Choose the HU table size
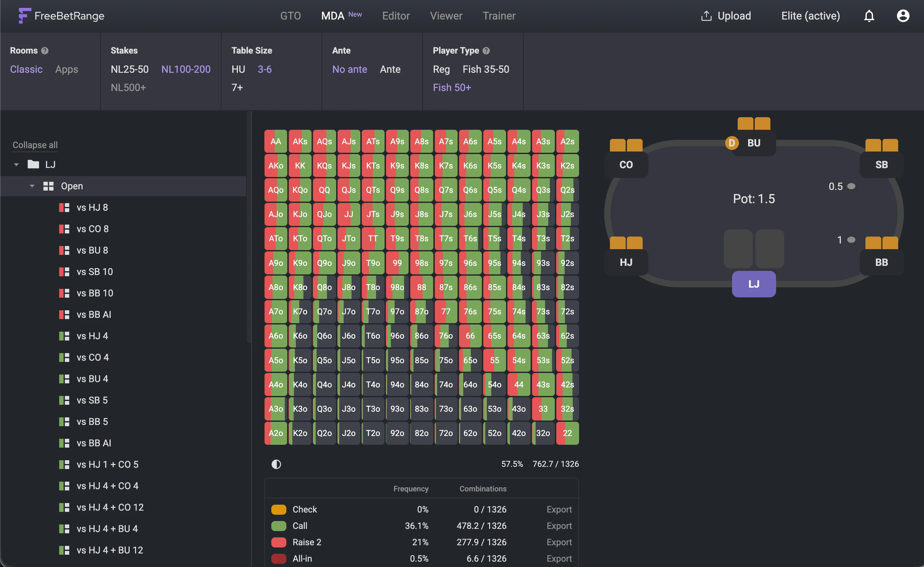924x567 pixels. 238,69
